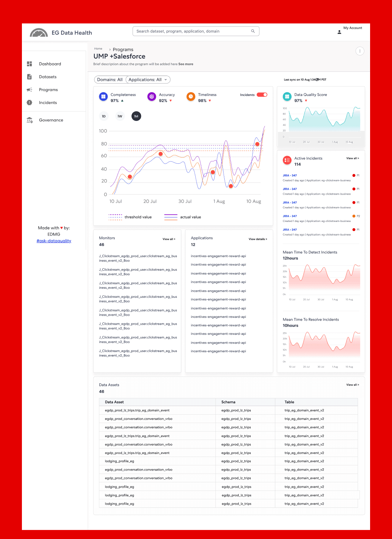The width and height of the screenshot is (392, 539).
Task: Click the orange Timeliness clock icon
Action: (191, 97)
